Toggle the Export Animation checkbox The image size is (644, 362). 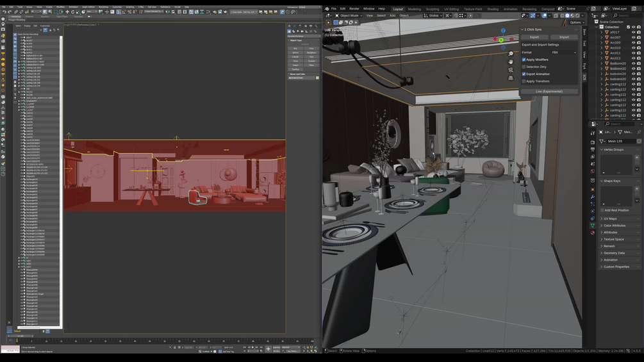(524, 74)
